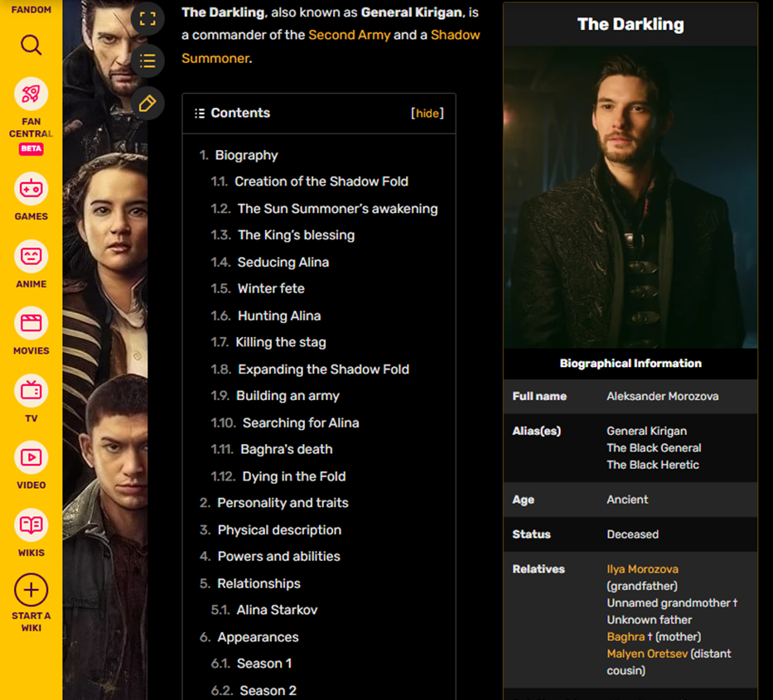Jump to Powers and abilities section
773x700 pixels.
pyautogui.click(x=278, y=557)
